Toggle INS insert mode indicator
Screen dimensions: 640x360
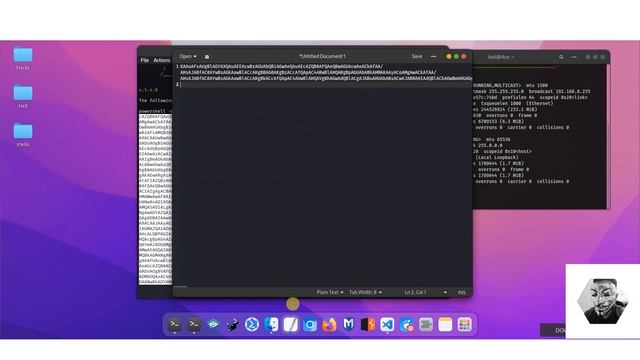tap(461, 292)
